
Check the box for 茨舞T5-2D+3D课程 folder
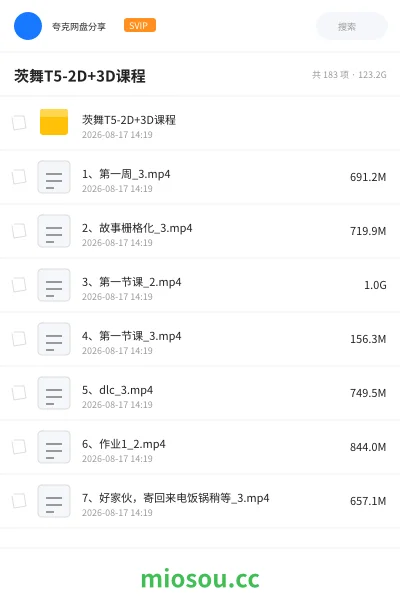tap(19, 123)
